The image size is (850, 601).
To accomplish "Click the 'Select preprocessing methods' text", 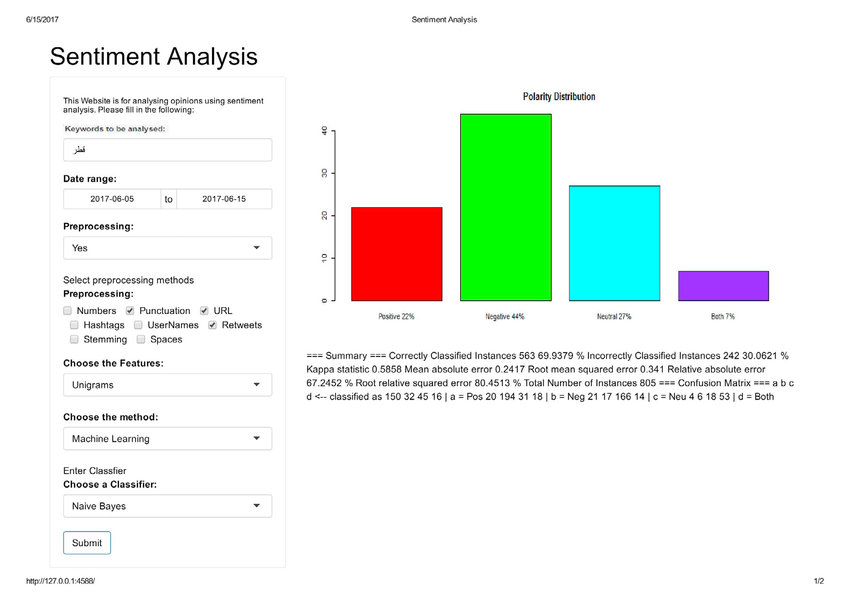I will (128, 280).
